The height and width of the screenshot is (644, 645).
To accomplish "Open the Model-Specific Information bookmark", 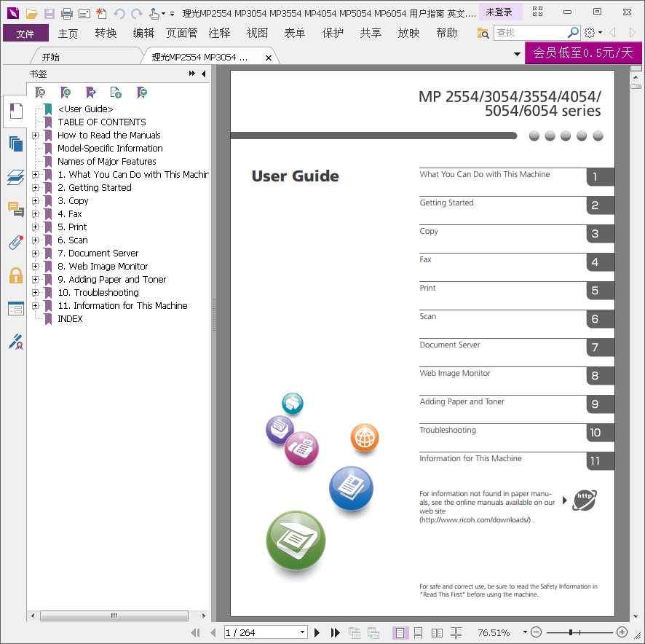I will pyautogui.click(x=110, y=148).
